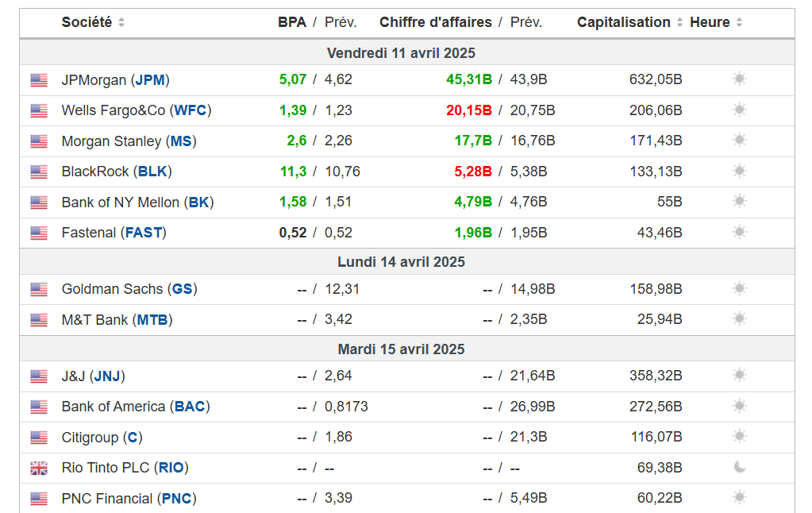The image size is (812, 513).
Task: Click the BPA column header
Action: tap(291, 22)
